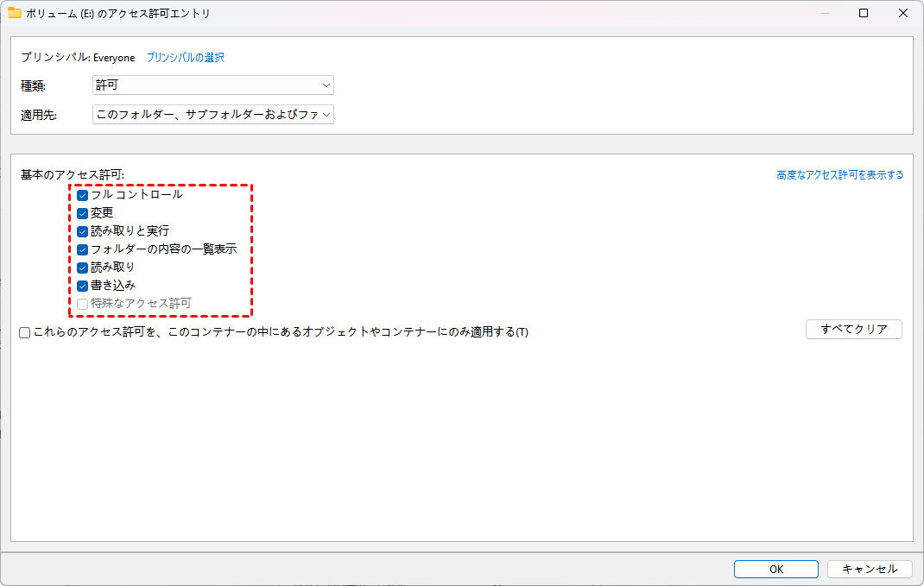Toggle the 変更 permission checkbox

[83, 213]
